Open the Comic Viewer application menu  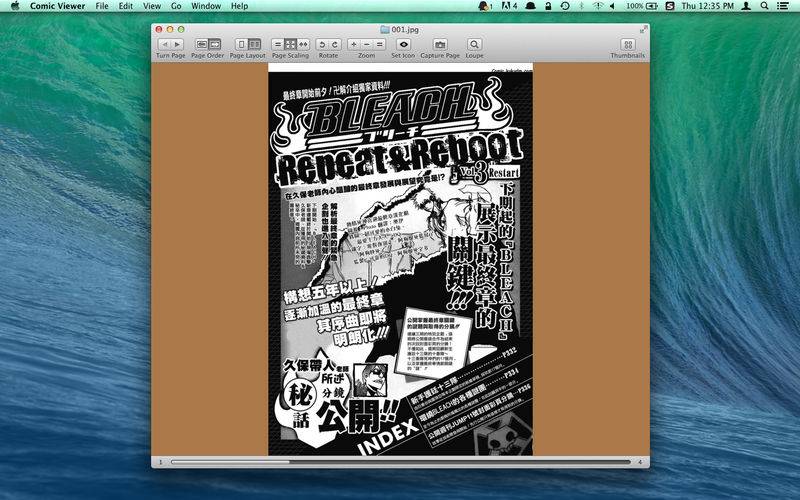58,6
